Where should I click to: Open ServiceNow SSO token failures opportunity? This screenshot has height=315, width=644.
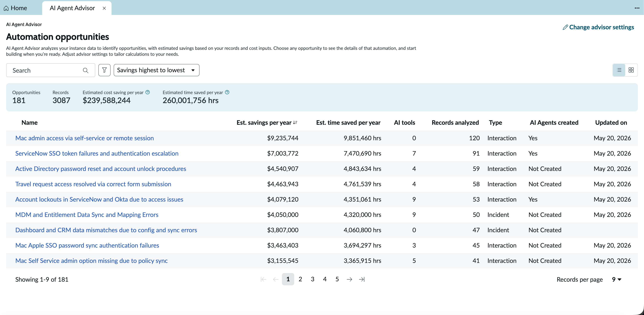pos(97,153)
